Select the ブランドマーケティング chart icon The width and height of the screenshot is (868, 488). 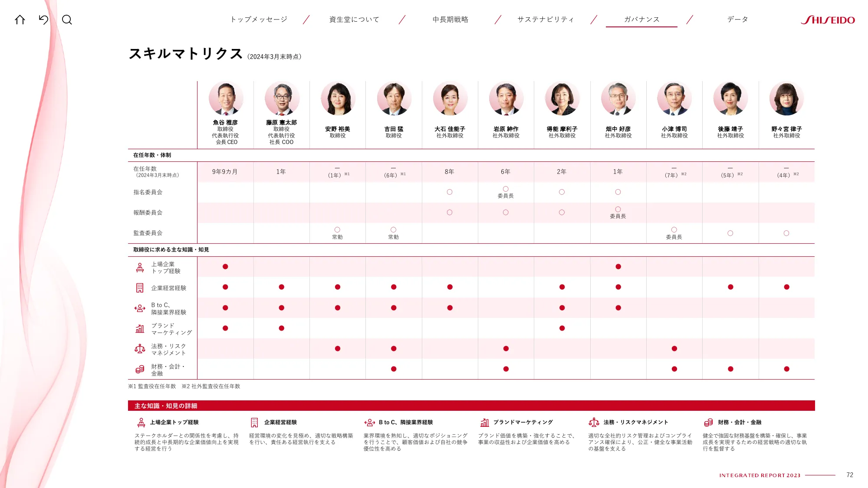[x=139, y=328]
